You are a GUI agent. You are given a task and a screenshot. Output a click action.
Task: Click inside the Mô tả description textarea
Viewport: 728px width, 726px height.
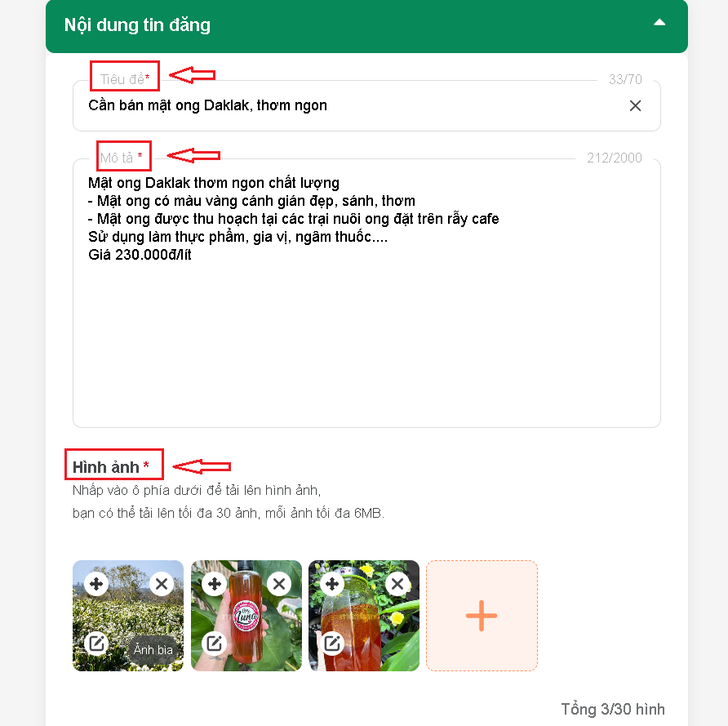(366, 293)
